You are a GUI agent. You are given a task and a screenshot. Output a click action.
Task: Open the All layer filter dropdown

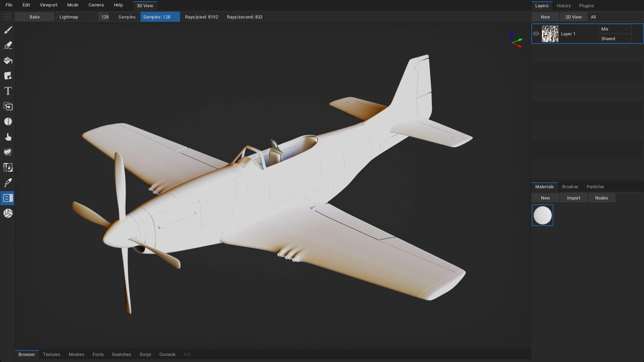pyautogui.click(x=614, y=17)
